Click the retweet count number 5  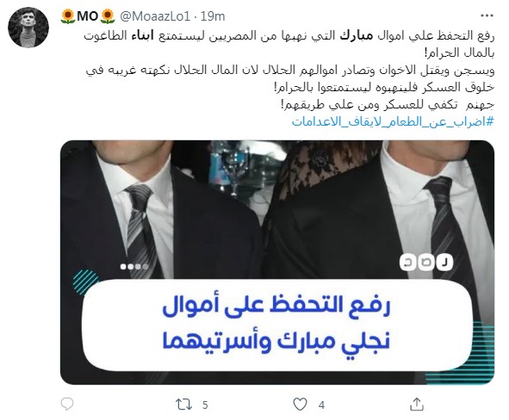click(x=205, y=405)
